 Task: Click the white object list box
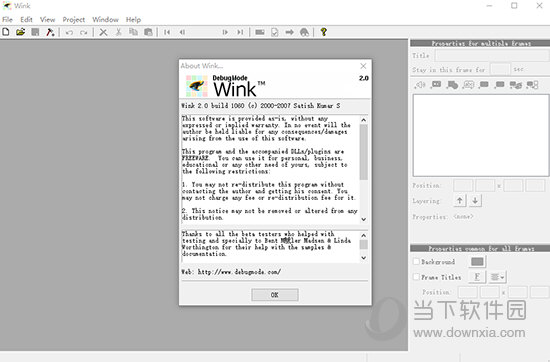[x=481, y=135]
